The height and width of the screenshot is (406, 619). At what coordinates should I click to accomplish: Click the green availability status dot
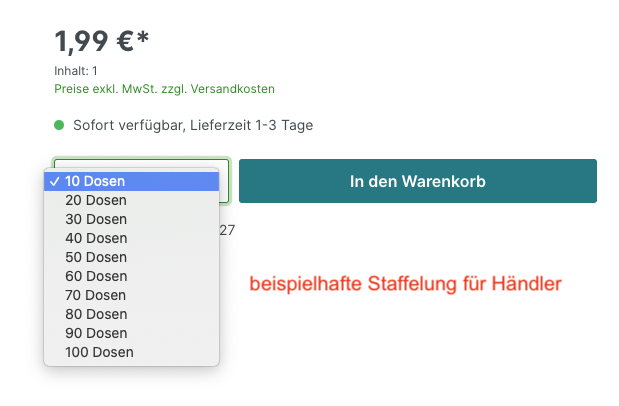tap(59, 126)
